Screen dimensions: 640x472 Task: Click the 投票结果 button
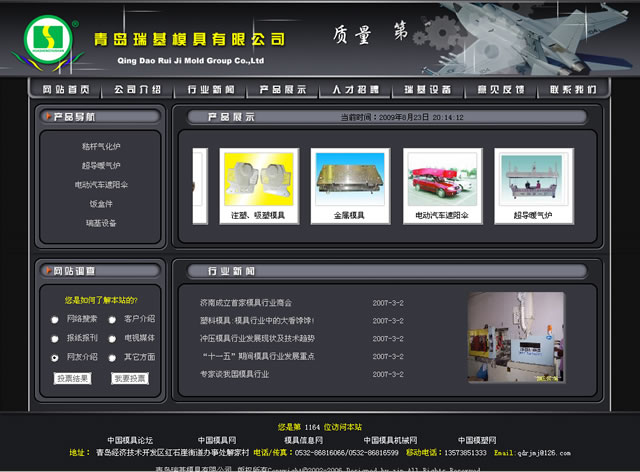(x=72, y=378)
